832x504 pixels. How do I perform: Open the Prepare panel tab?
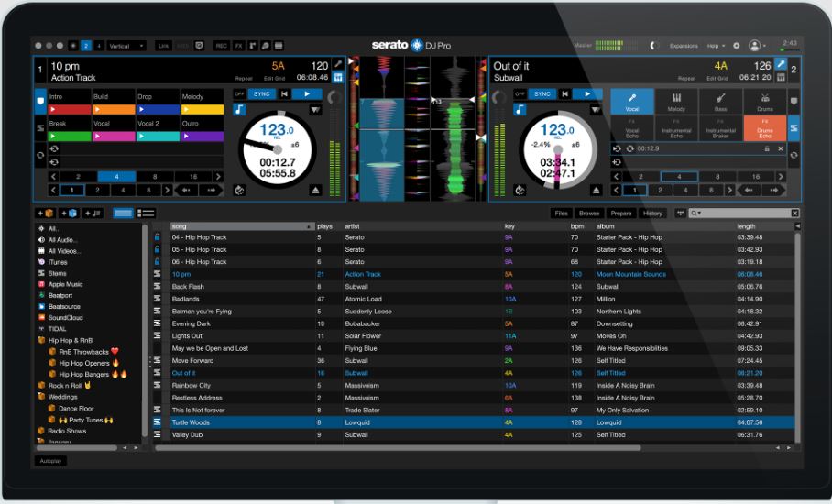[x=621, y=214]
